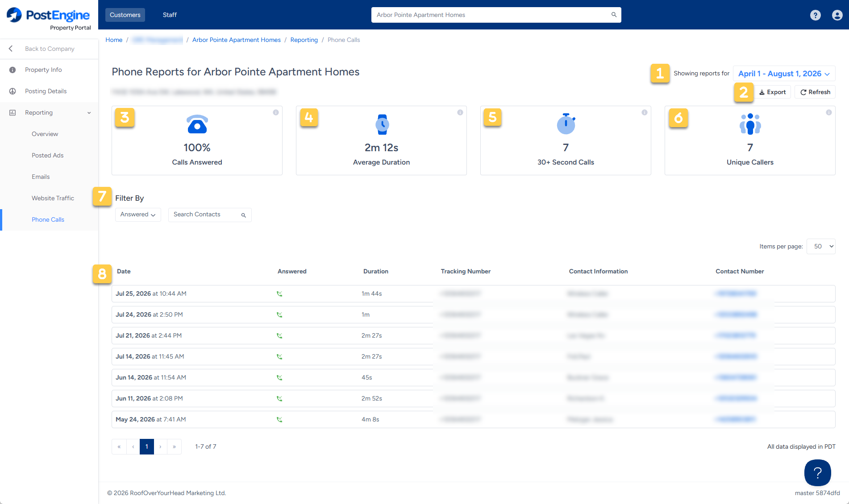The height and width of the screenshot is (504, 849).
Task: Click answered phone icon for Jul 25 call
Action: (279, 294)
